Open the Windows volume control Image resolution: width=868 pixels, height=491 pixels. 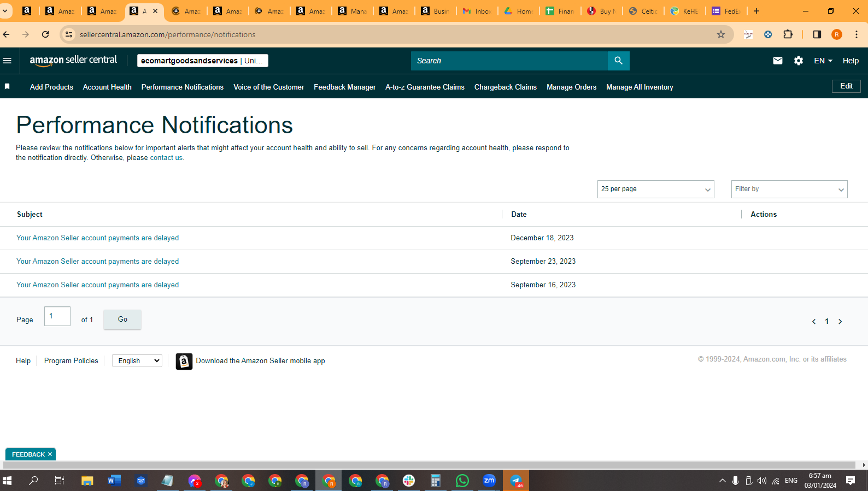[762, 481]
